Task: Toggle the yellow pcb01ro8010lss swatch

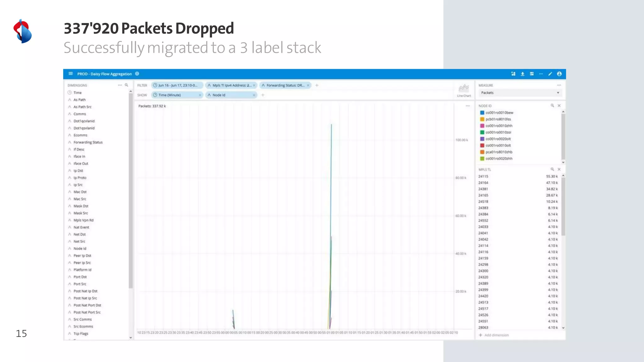Action: (x=482, y=119)
